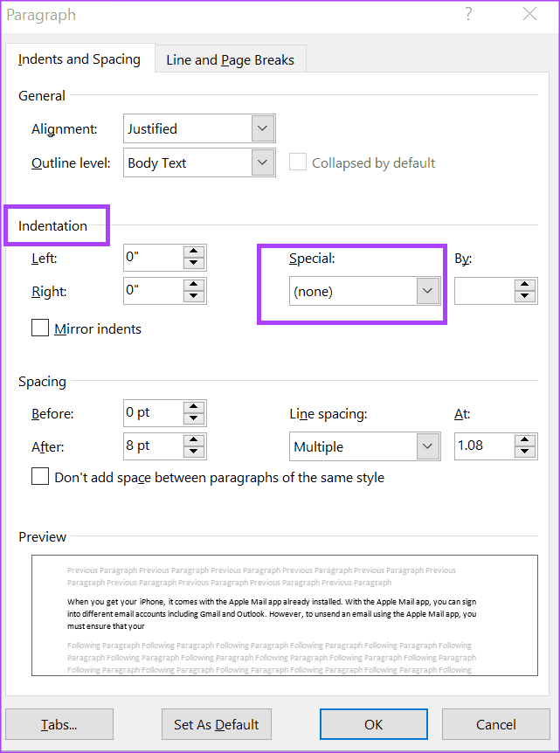The height and width of the screenshot is (753, 560).
Task: Click the Cancel button
Action: [x=495, y=724]
